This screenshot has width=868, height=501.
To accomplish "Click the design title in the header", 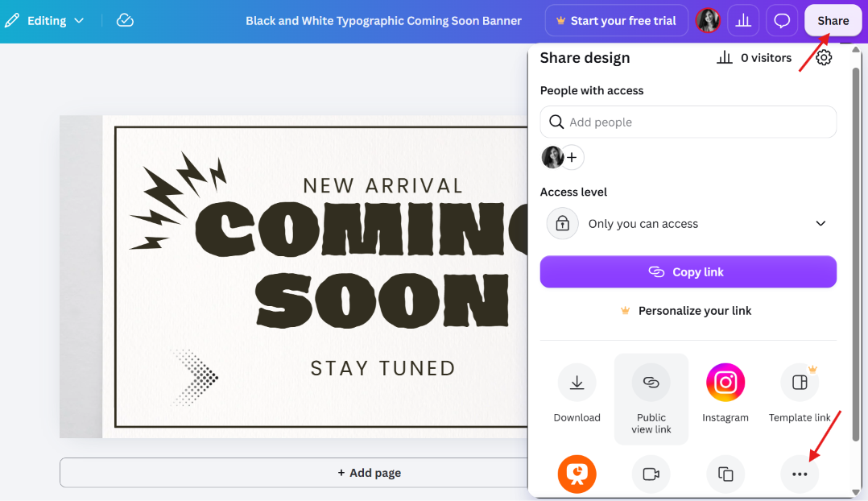I will 383,21.
